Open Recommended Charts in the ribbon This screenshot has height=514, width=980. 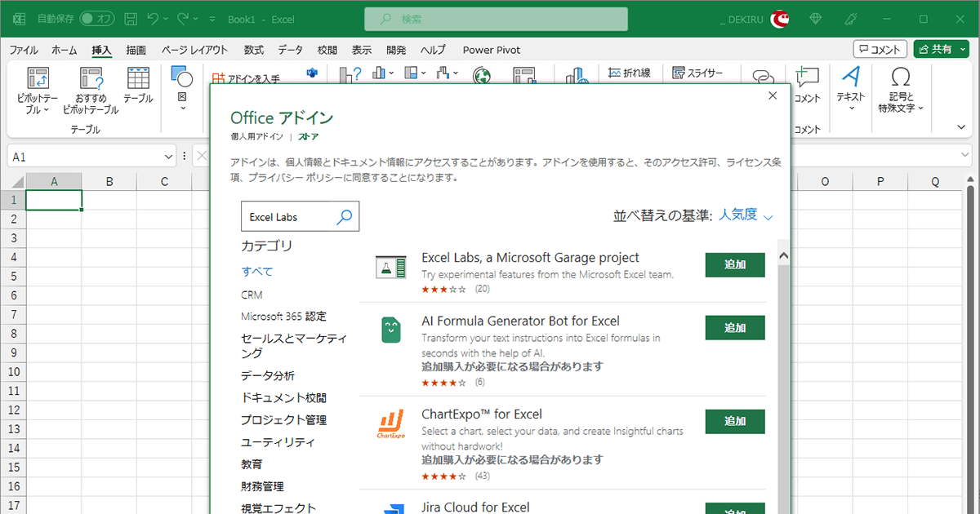350,75
